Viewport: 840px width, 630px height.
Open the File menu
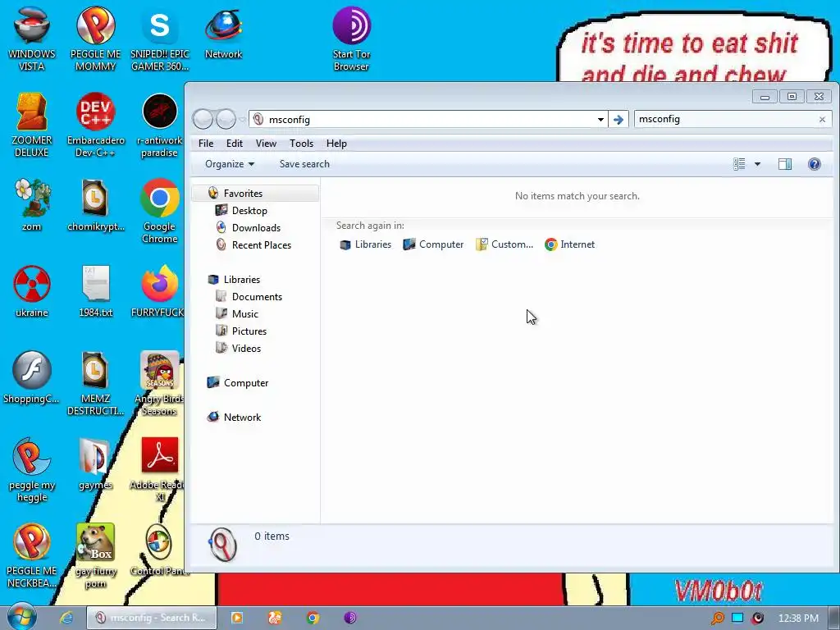(x=206, y=144)
